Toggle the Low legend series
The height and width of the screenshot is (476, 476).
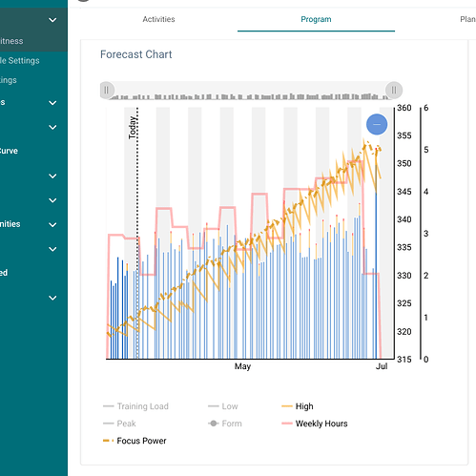[x=222, y=406]
